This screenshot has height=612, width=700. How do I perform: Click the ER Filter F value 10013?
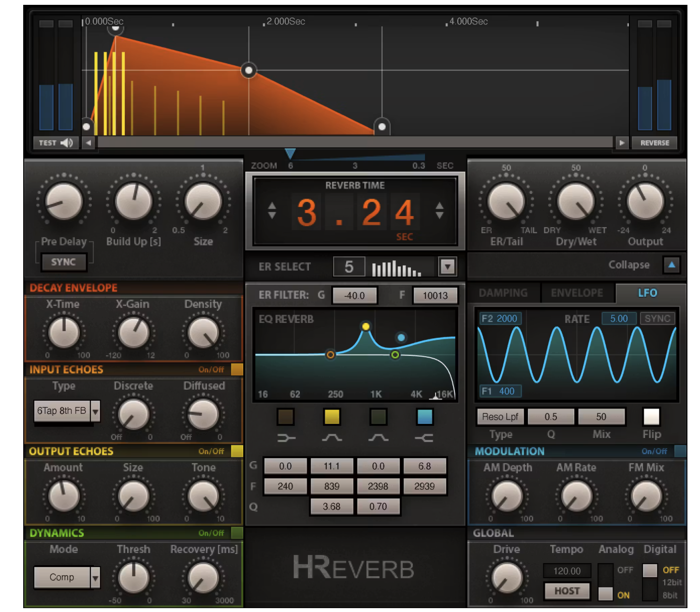tap(435, 295)
